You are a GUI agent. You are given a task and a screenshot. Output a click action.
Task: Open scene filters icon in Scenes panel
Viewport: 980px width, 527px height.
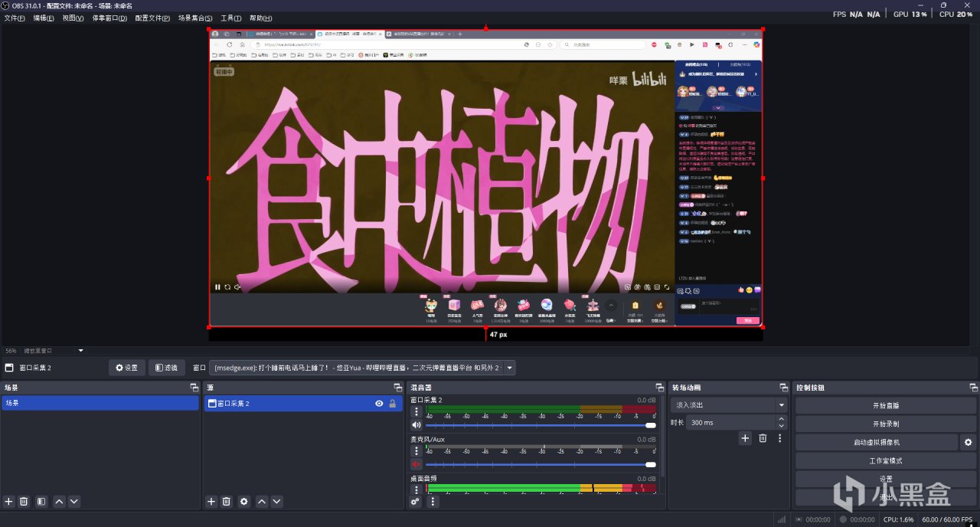41,502
